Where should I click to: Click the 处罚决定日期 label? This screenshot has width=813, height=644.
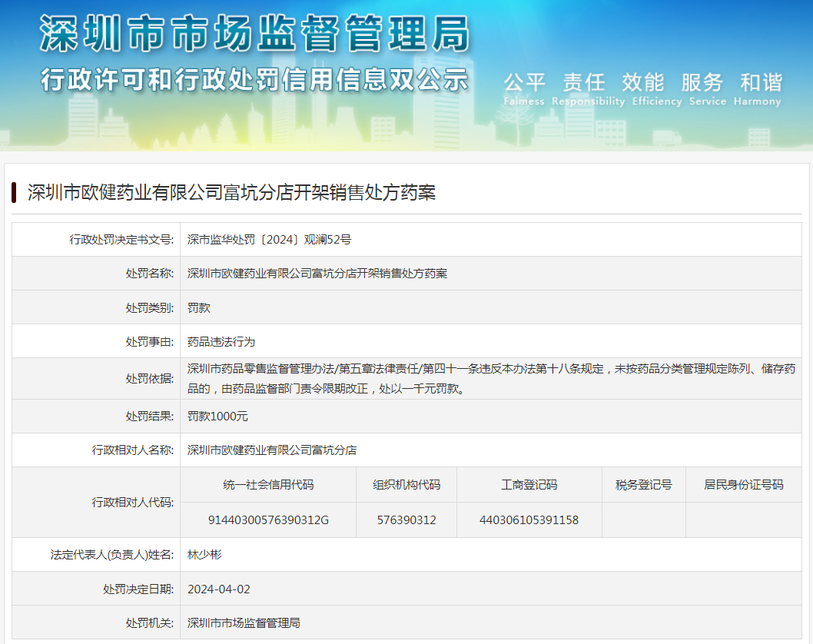tap(138, 589)
